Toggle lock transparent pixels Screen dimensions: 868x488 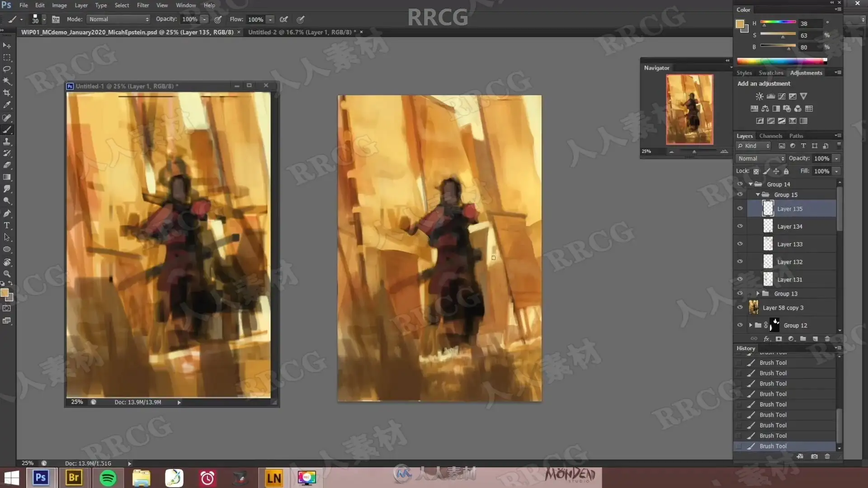(756, 171)
